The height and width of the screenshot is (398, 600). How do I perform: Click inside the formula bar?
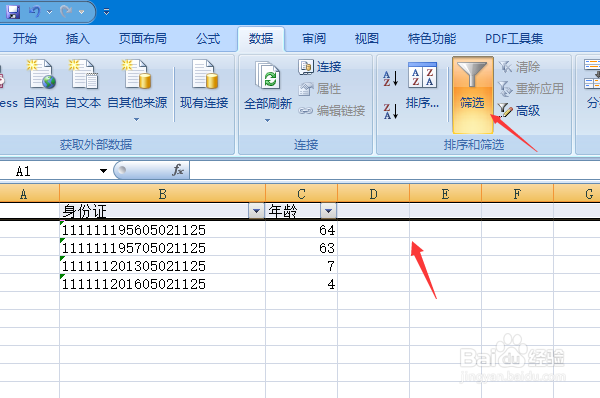394,171
